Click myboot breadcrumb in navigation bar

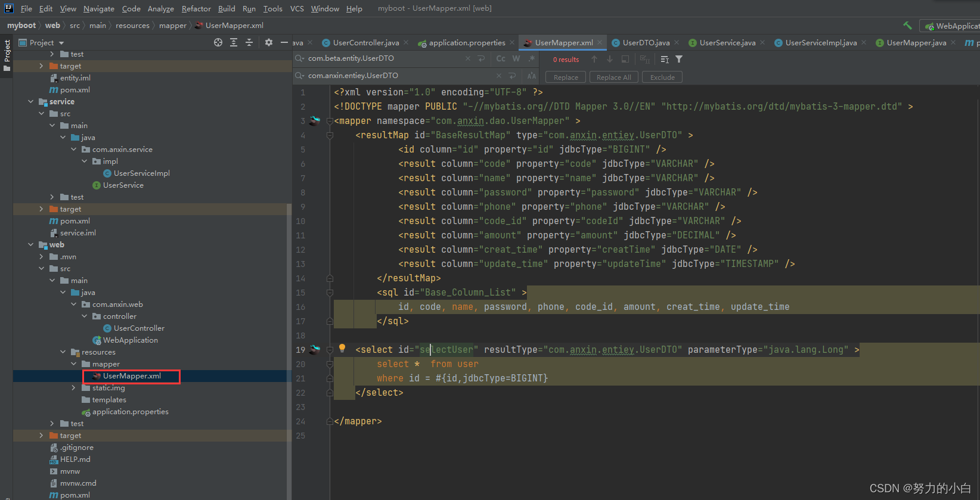(21, 26)
